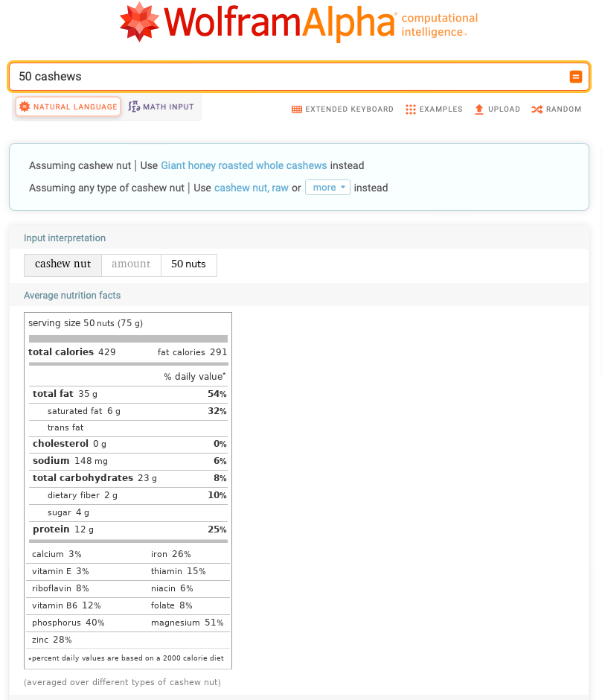Click the 'serving size 50 nuts (75 g)' line
602x700 pixels.
tap(86, 323)
